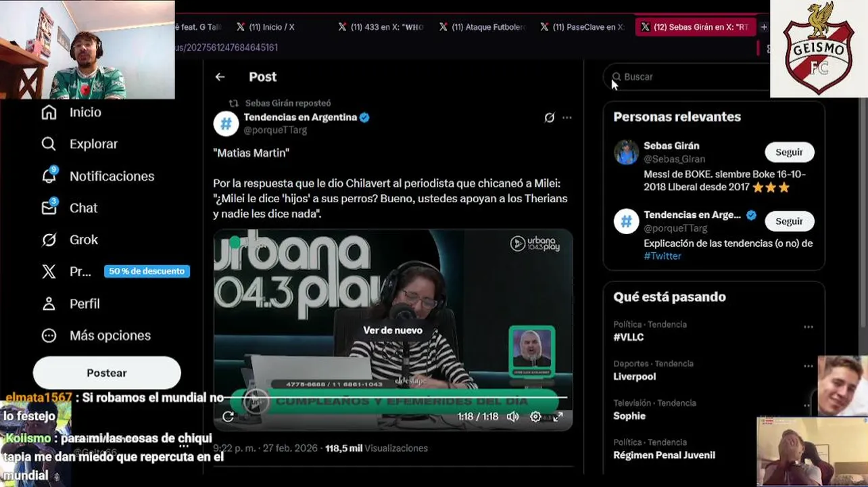868x487 pixels.
Task: Click the 50 % de descuento badge
Action: tap(147, 271)
